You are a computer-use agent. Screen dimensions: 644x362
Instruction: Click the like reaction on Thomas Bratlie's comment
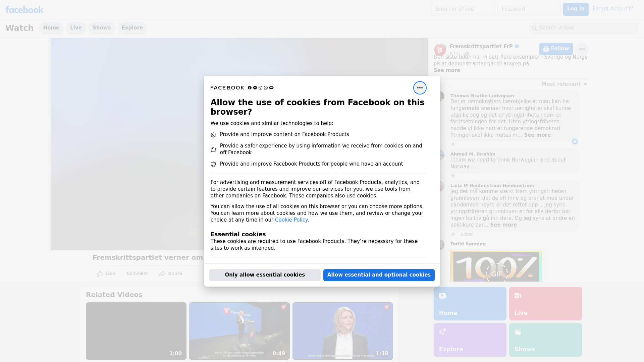[575, 141]
